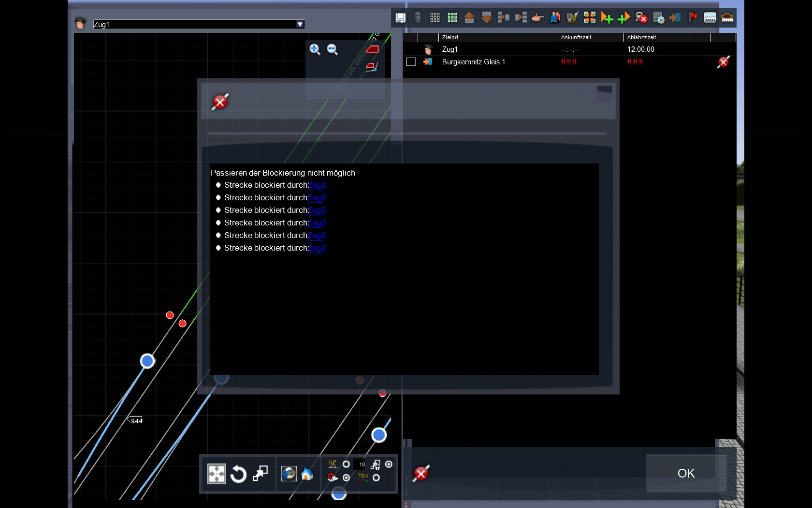
Task: Click the pointing hand icon in timetable toolbar
Action: click(537, 18)
